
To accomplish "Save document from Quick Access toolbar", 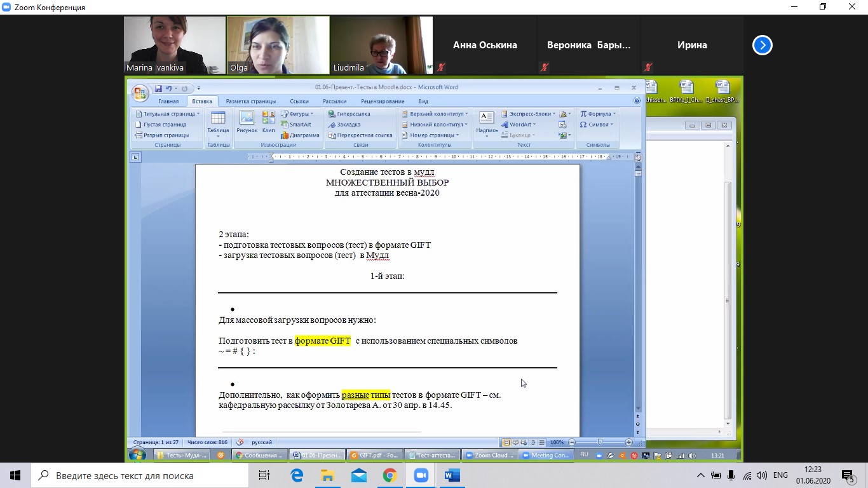I will 159,88.
